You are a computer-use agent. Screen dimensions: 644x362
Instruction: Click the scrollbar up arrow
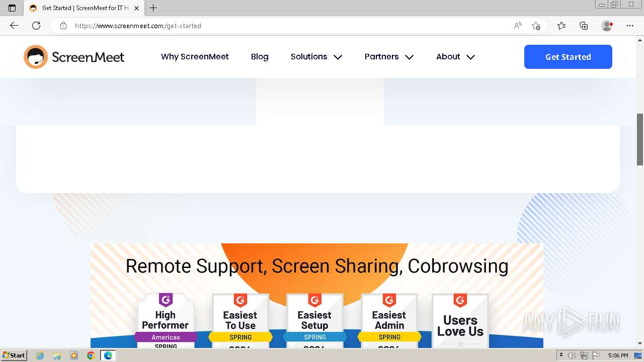[x=640, y=39]
